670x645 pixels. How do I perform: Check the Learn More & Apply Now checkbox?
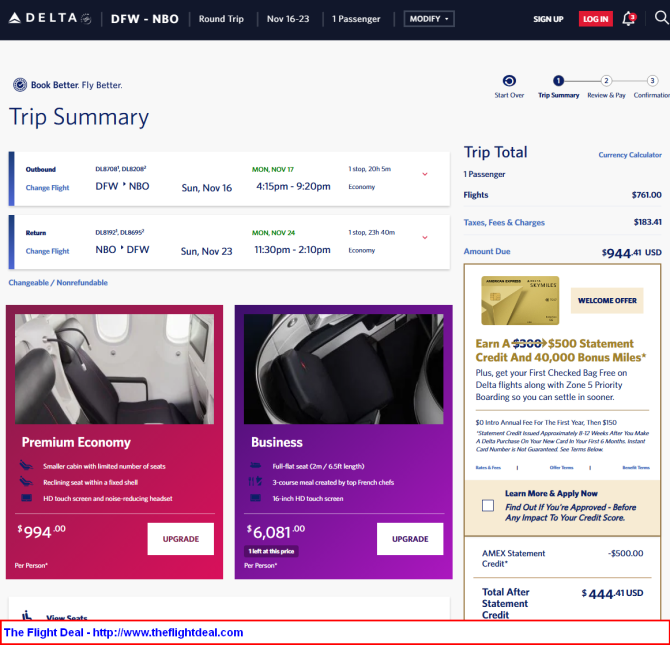[x=488, y=506]
